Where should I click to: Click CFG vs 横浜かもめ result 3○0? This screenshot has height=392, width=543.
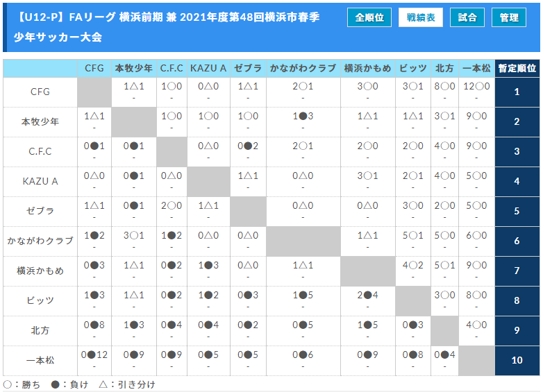tap(367, 86)
